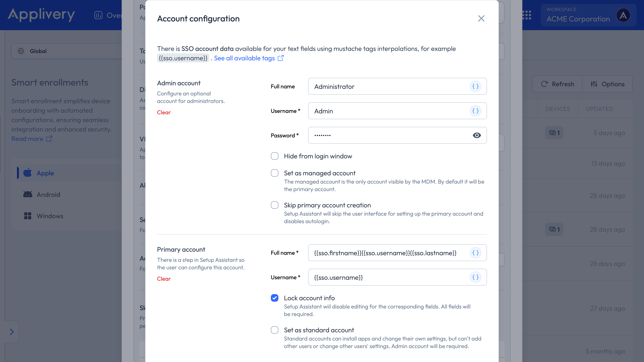Open the Options panel
Viewport: 644px width, 362px height.
coord(608,84)
